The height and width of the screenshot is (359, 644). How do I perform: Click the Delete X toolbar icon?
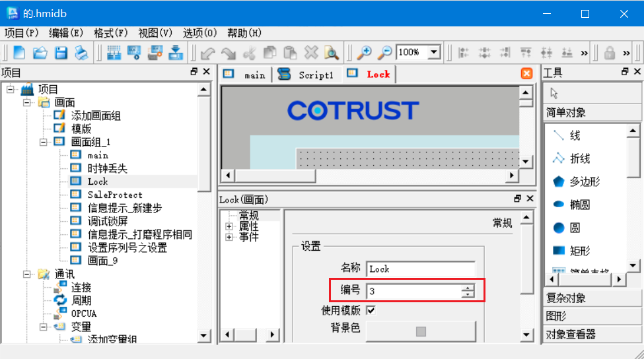311,53
